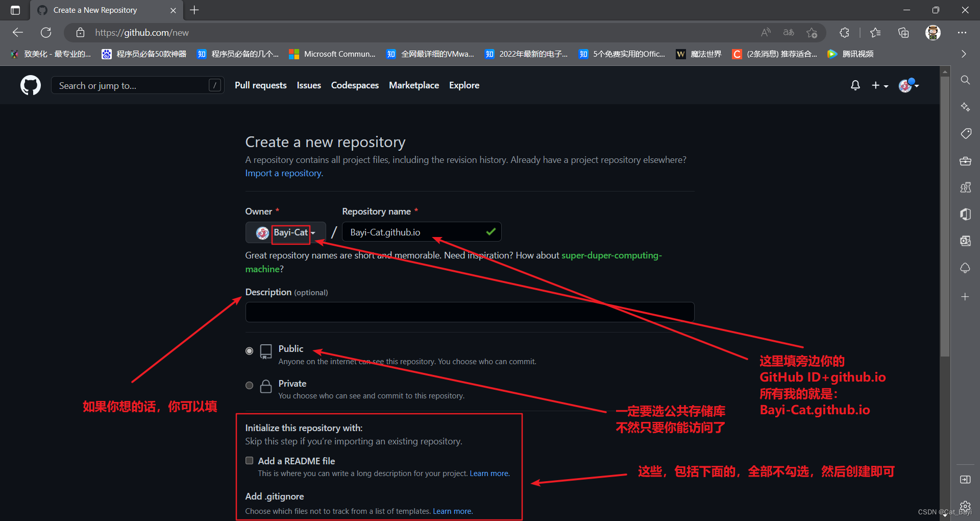Focus GitHub Search or jump to box
This screenshot has width=980, height=521.
pyautogui.click(x=137, y=85)
